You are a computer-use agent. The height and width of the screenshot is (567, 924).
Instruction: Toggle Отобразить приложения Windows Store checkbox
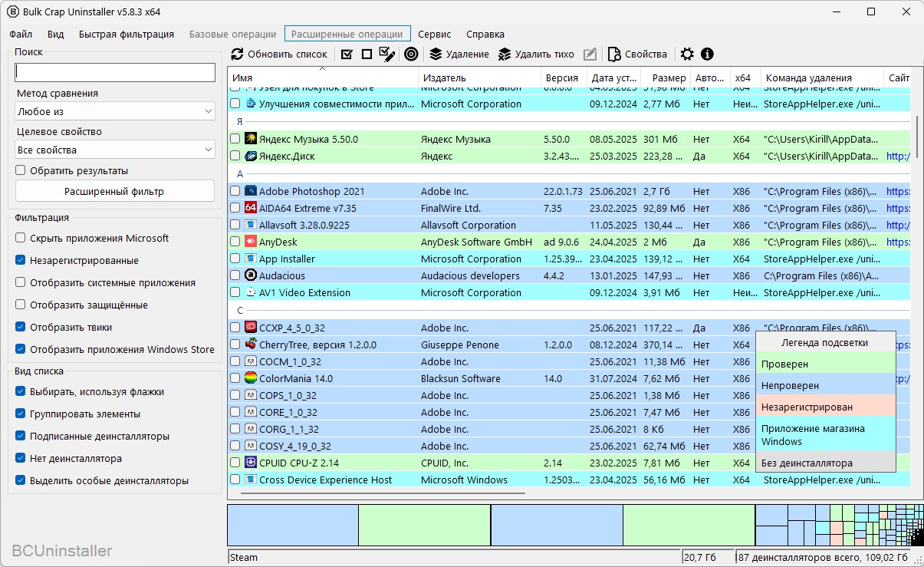click(21, 349)
